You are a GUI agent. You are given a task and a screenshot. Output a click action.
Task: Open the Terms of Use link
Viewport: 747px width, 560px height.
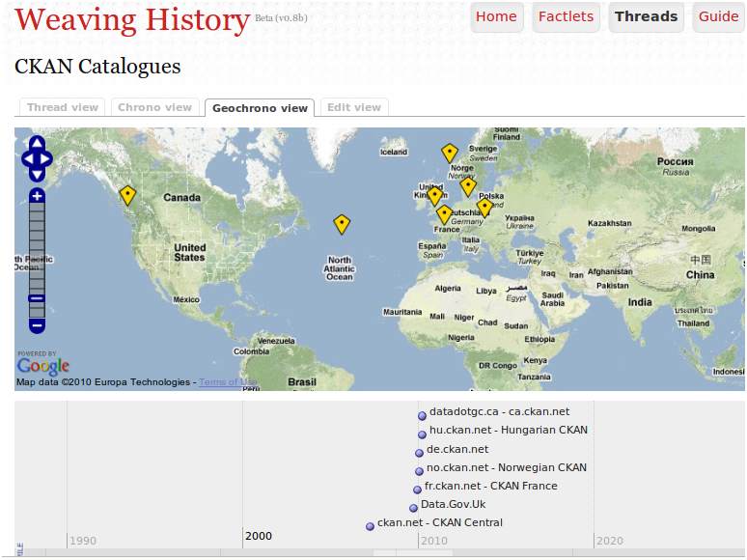tap(228, 382)
